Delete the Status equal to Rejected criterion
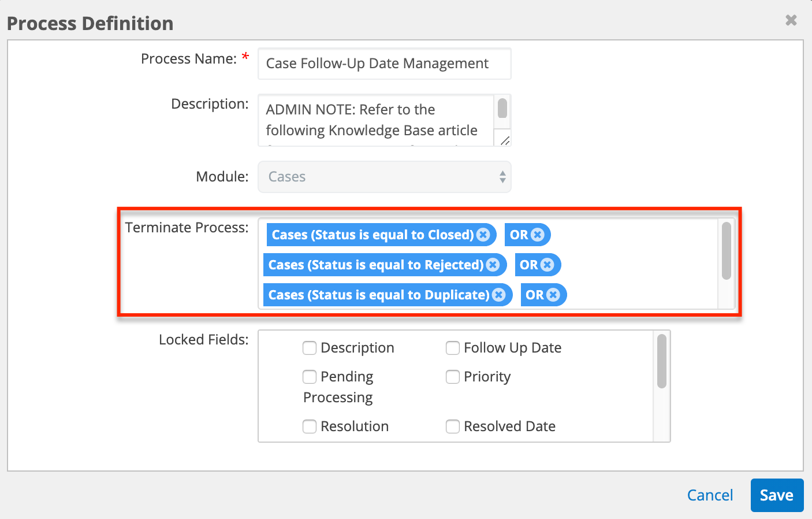 coord(493,265)
